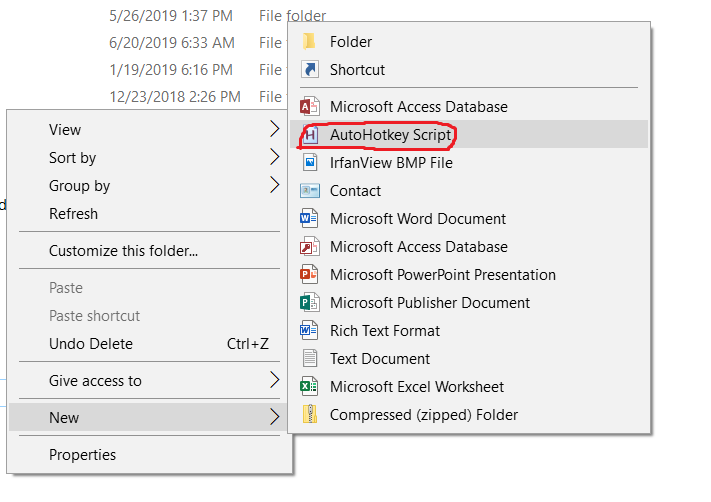Create a new Text Document
711x502 pixels.
tap(380, 358)
